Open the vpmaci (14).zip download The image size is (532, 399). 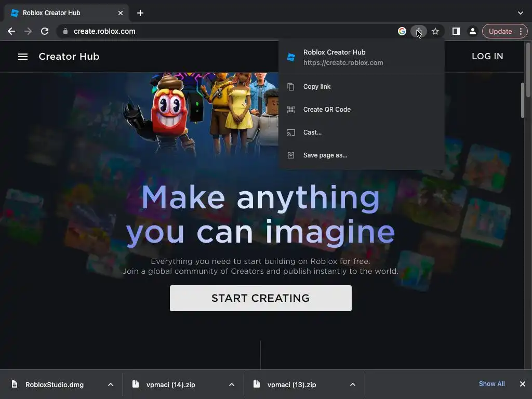pos(170,384)
